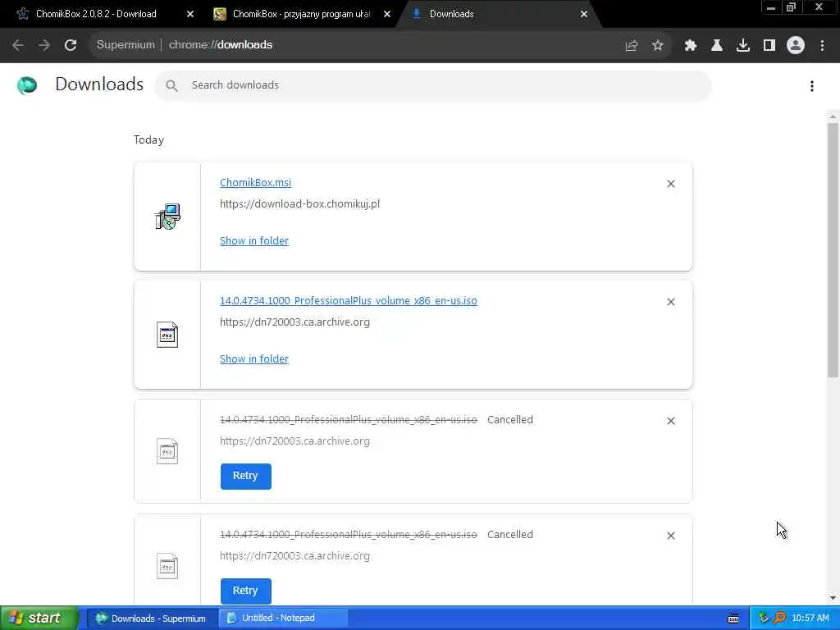Focus the Search downloads field
The height and width of the screenshot is (630, 840).
coord(433,85)
